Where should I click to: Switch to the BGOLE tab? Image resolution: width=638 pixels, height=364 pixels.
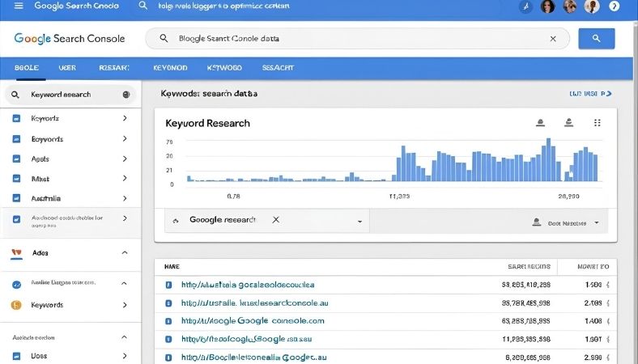tap(27, 68)
